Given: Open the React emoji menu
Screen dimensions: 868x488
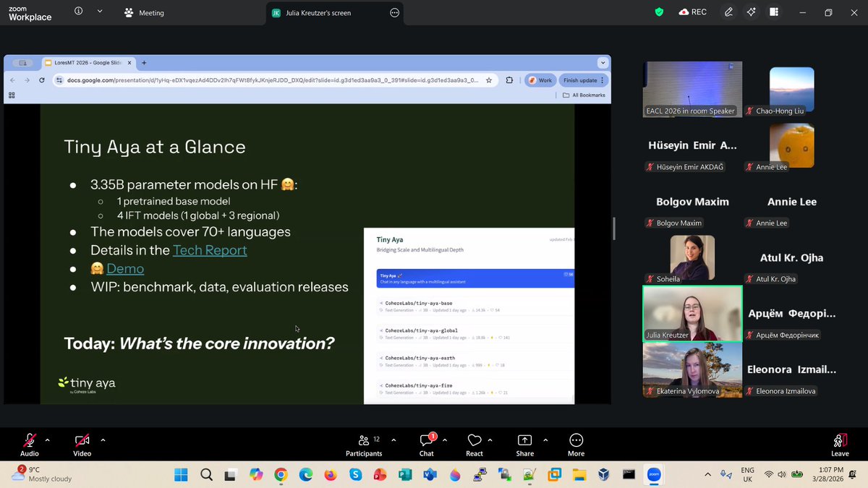Looking at the screenshot, I should click(475, 445).
